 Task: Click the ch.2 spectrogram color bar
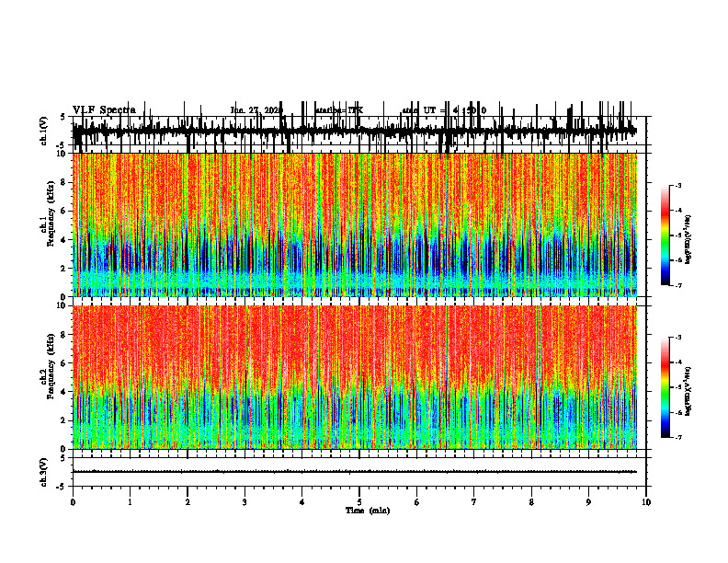click(x=665, y=387)
